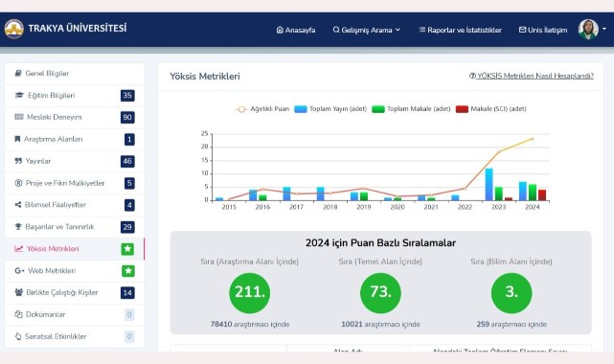Open Unis İletişim link
This screenshot has width=614, height=364.
pos(543,30)
